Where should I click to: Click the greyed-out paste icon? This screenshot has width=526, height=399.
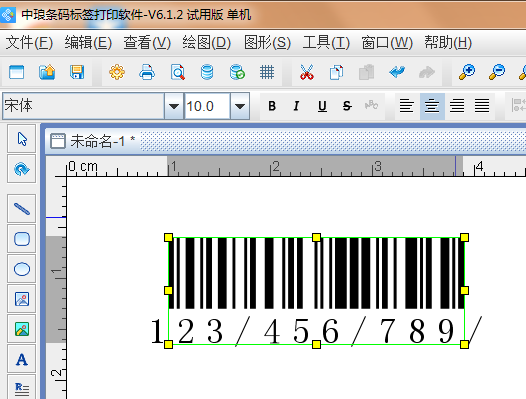pyautogui.click(x=367, y=72)
